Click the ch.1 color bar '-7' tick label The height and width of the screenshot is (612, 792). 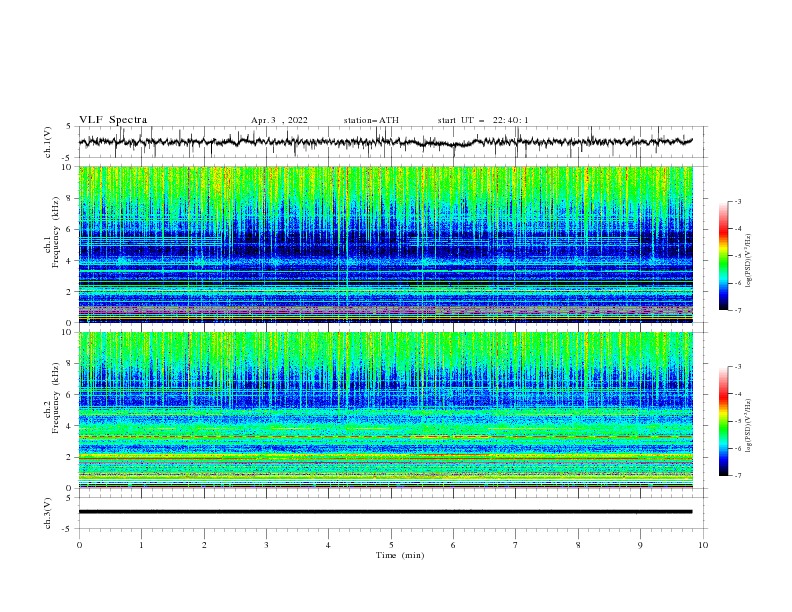click(x=737, y=310)
